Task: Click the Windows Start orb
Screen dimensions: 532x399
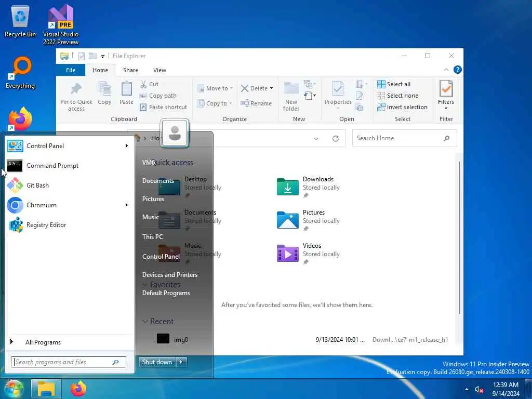Action: 13,389
